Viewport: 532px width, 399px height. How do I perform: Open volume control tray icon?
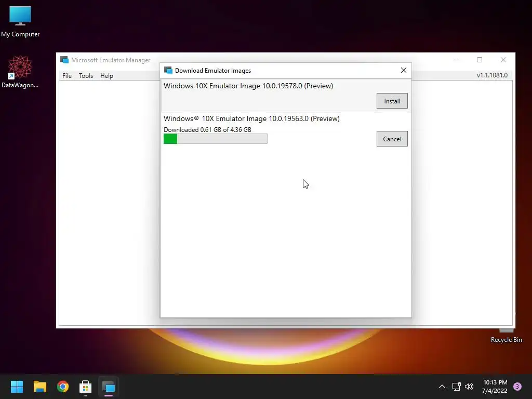point(469,387)
